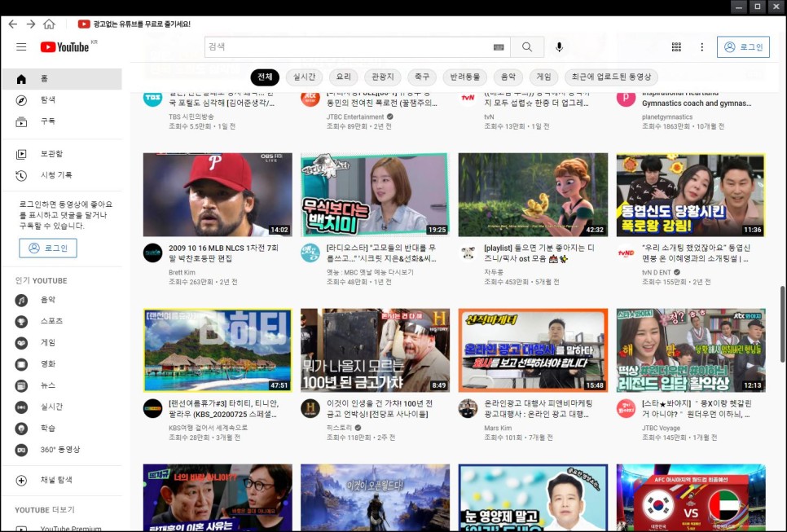Click the 360° 동영상 icon
Viewport: 787px width, 532px height.
pyautogui.click(x=21, y=450)
